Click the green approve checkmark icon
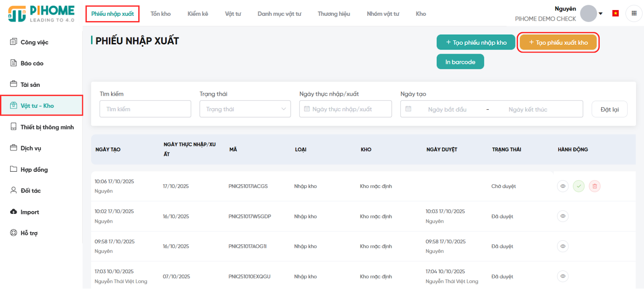 click(x=578, y=186)
